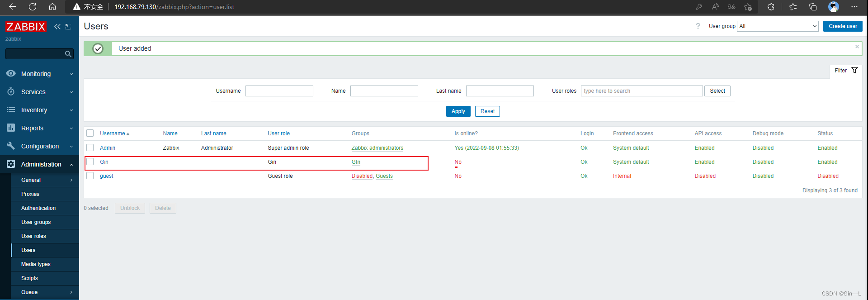Expand the Configuration menu chevron

(x=71, y=146)
